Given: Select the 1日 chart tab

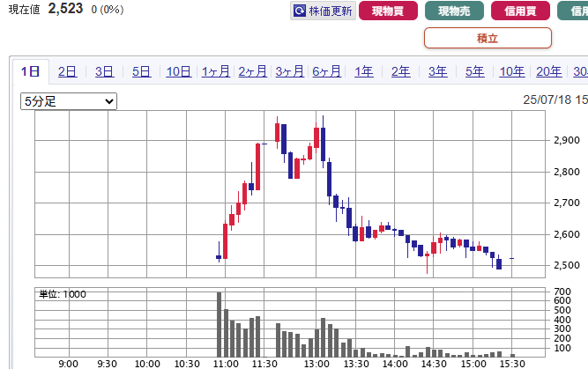Looking at the screenshot, I should tap(30, 71).
